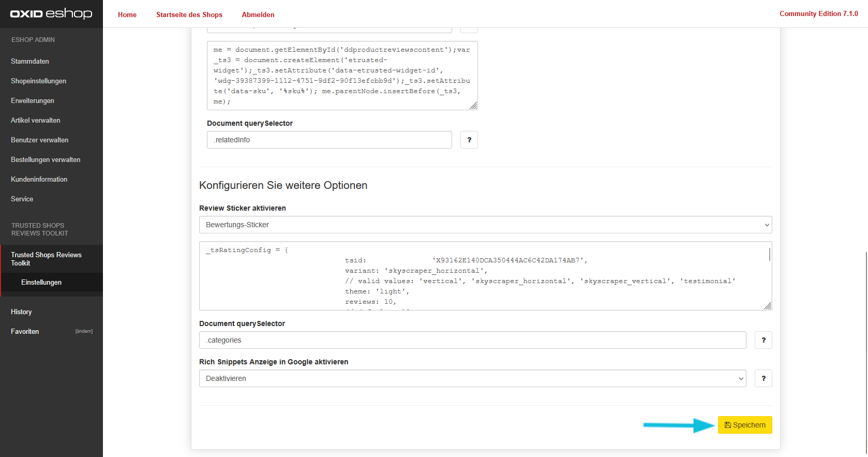Click the OXID eShop logo
868x457 pixels.
(x=51, y=13)
